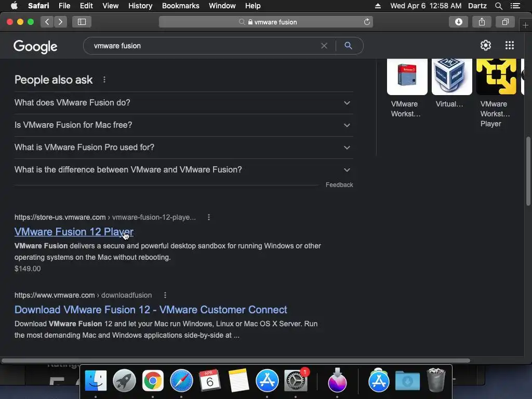Open options for store-us.vmware.com result
532x399 pixels.
(x=209, y=217)
